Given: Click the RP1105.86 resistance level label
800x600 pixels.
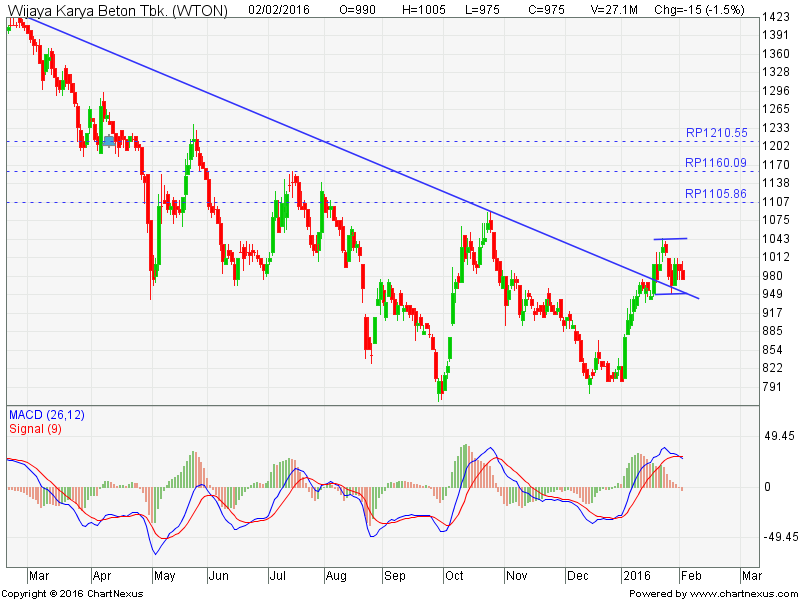Looking at the screenshot, I should 716,194.
